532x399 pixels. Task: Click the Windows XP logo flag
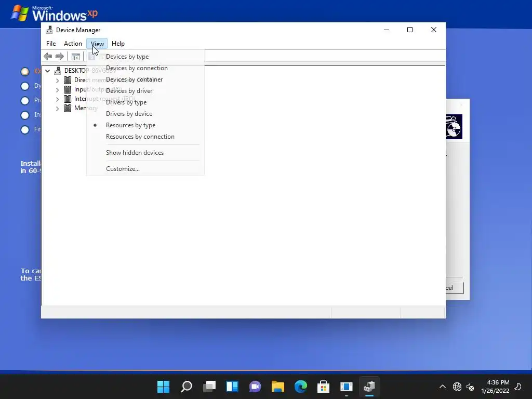(20, 13)
